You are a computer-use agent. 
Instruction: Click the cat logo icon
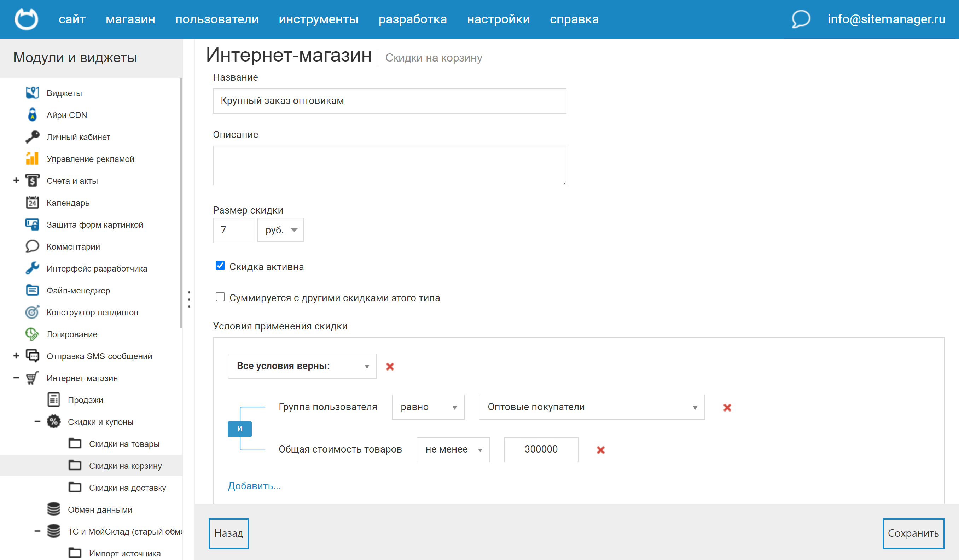pyautogui.click(x=26, y=19)
